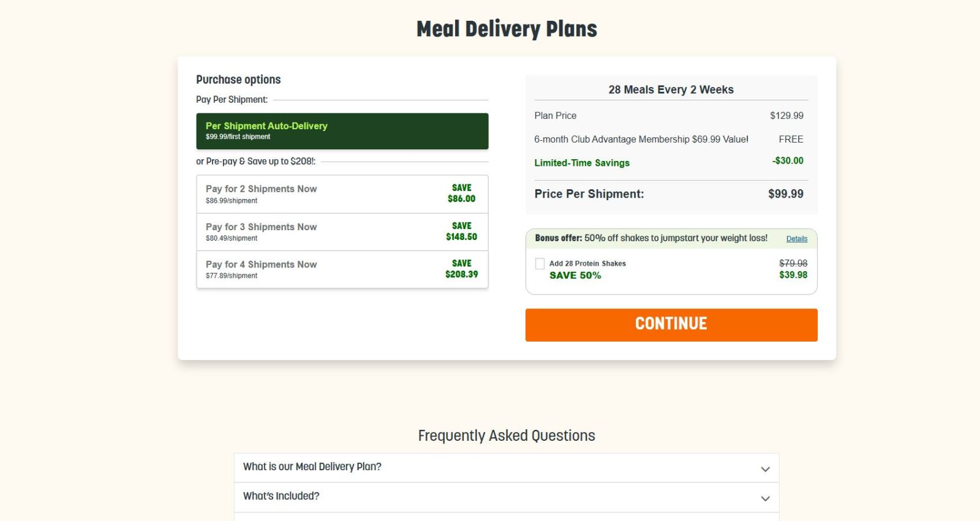Screen dimensions: 980x521
Task: Click SAVE $208.39 badge on 4 shipments
Action: click(x=461, y=269)
